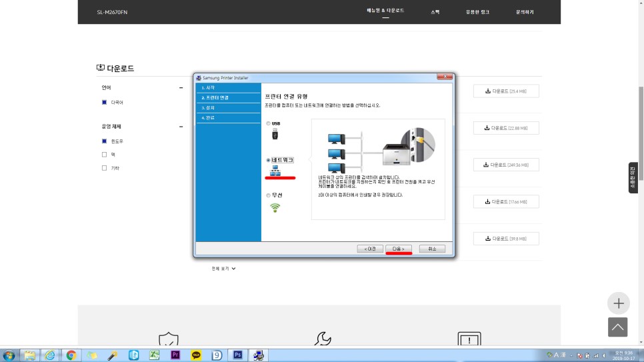
Task: Click the 다음 > button in installer
Action: click(x=399, y=249)
